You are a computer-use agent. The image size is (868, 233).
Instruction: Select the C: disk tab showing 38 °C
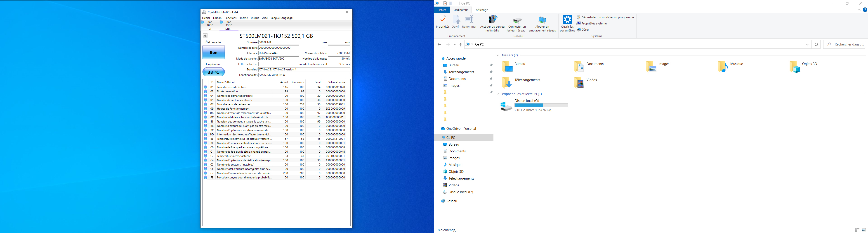click(x=210, y=25)
